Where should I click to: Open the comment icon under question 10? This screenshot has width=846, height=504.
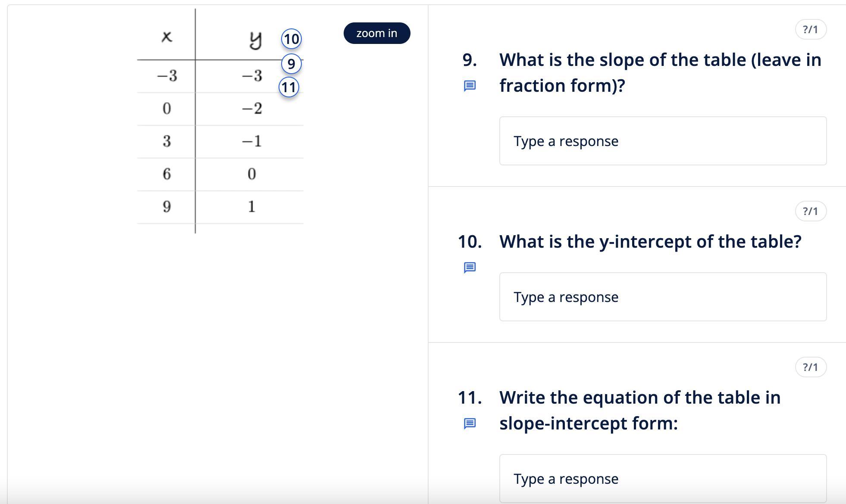(x=470, y=268)
